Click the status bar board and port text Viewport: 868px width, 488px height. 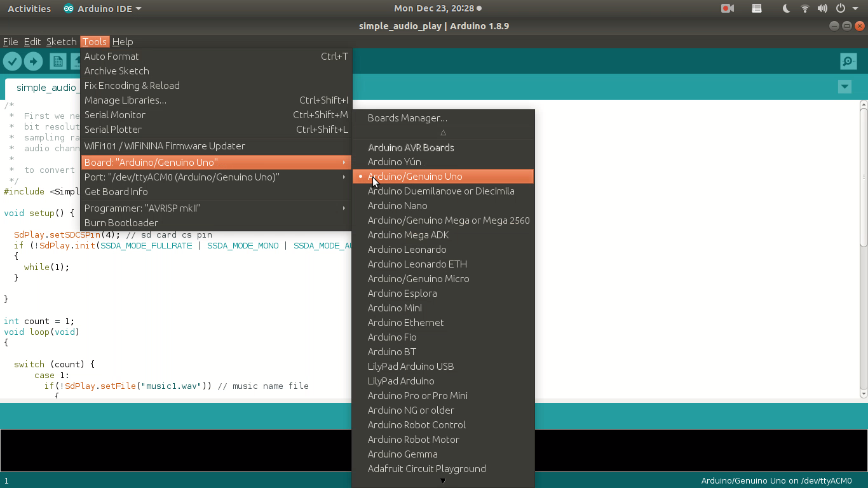point(776,481)
